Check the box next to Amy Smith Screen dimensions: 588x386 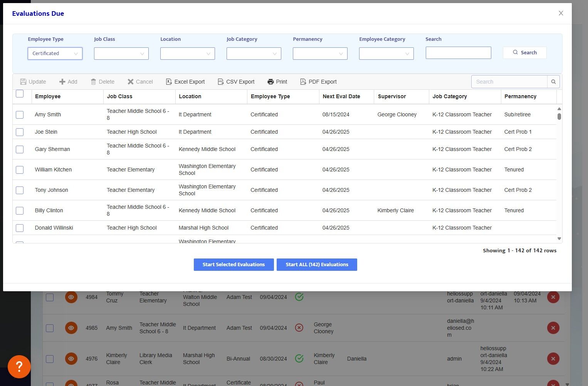pyautogui.click(x=20, y=115)
